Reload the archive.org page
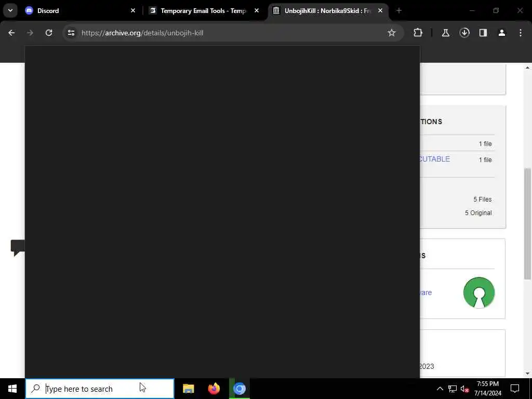Image resolution: width=532 pixels, height=399 pixels. 49,33
